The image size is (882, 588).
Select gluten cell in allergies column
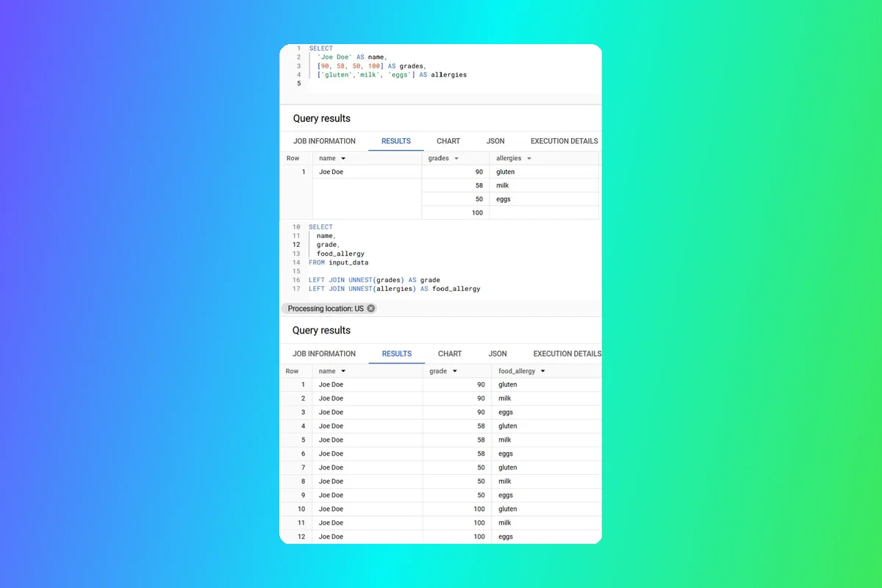coord(544,172)
